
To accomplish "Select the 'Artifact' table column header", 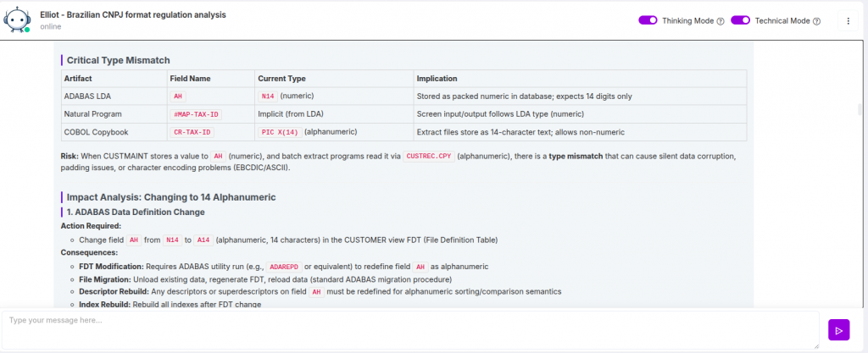I will pyautogui.click(x=78, y=78).
